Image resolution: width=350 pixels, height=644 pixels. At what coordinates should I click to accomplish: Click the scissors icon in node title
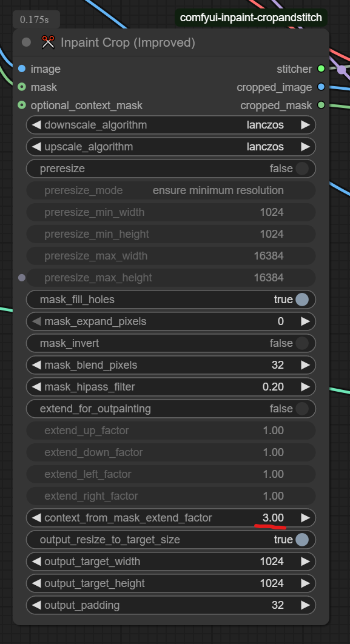[48, 42]
